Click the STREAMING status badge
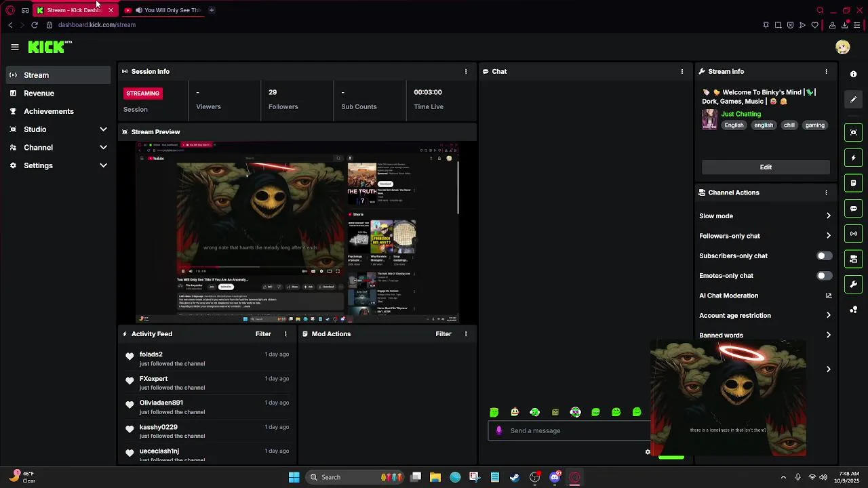 click(x=143, y=93)
